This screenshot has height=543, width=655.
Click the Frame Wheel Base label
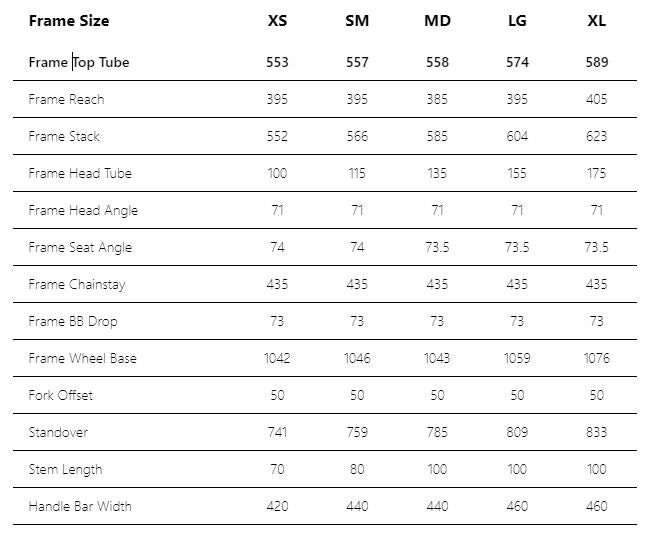[83, 358]
